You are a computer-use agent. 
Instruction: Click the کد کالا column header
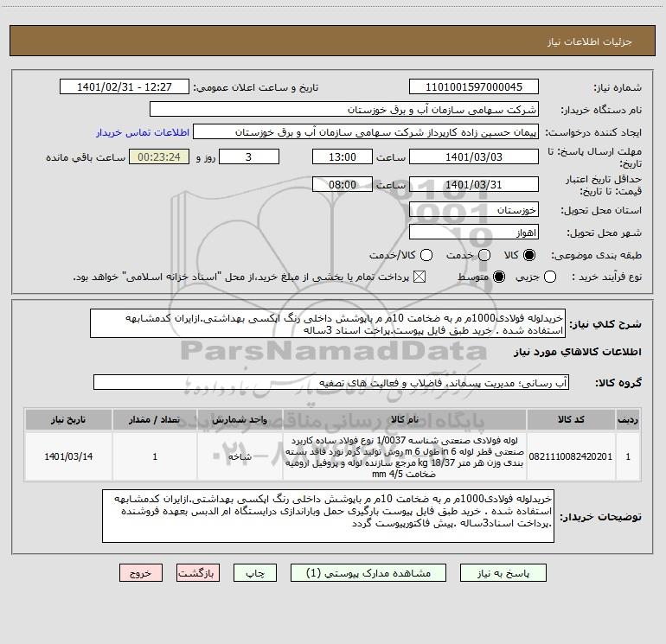tap(571, 419)
